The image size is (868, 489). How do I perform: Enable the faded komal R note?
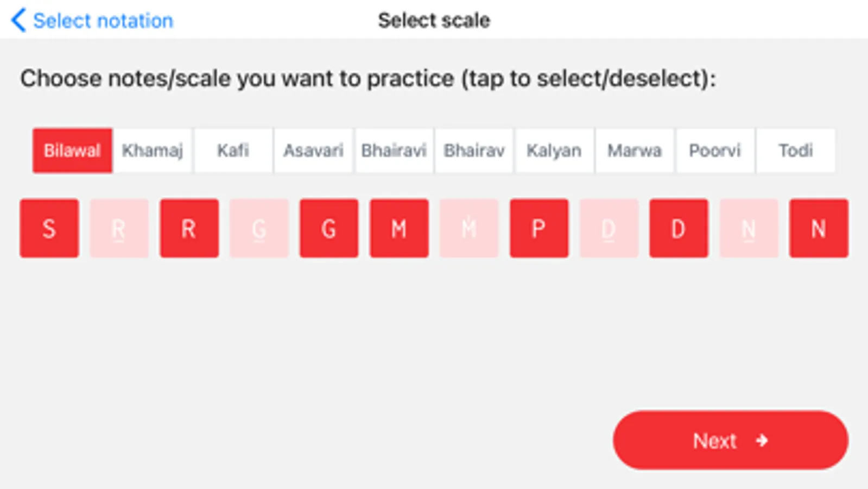(119, 228)
